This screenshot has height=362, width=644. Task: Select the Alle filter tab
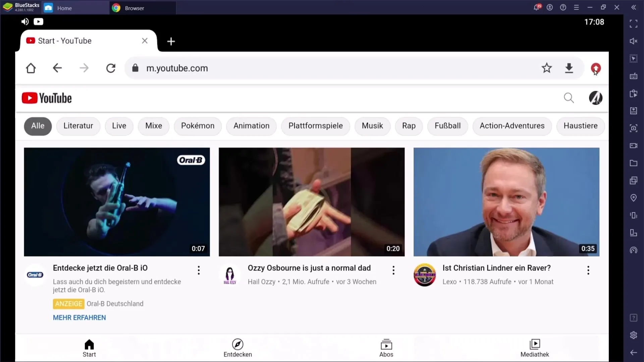37,126
